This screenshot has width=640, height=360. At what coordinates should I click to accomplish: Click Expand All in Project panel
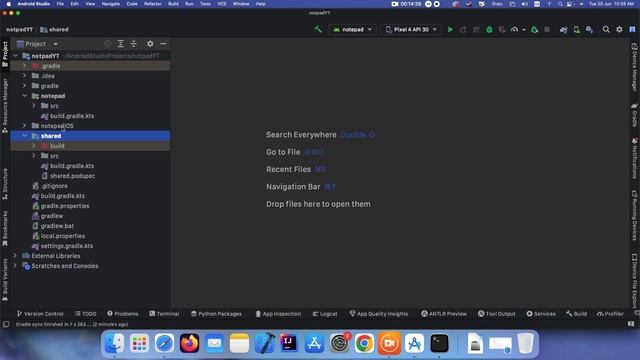[x=120, y=44]
